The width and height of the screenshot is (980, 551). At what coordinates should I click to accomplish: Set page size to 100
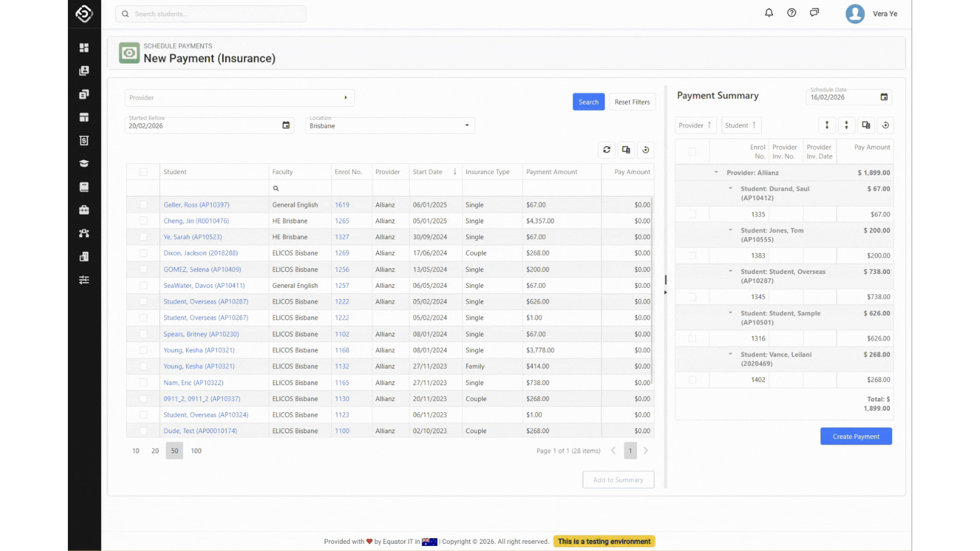[x=196, y=451]
